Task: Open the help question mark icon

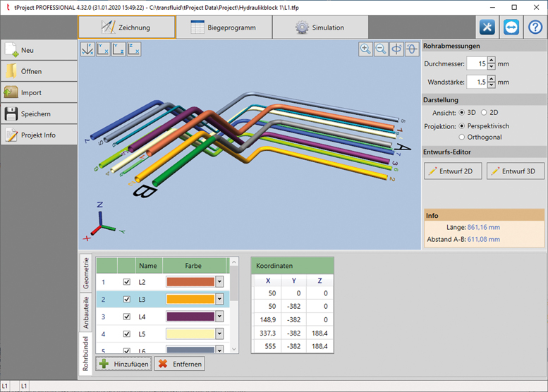Action: pyautogui.click(x=535, y=27)
